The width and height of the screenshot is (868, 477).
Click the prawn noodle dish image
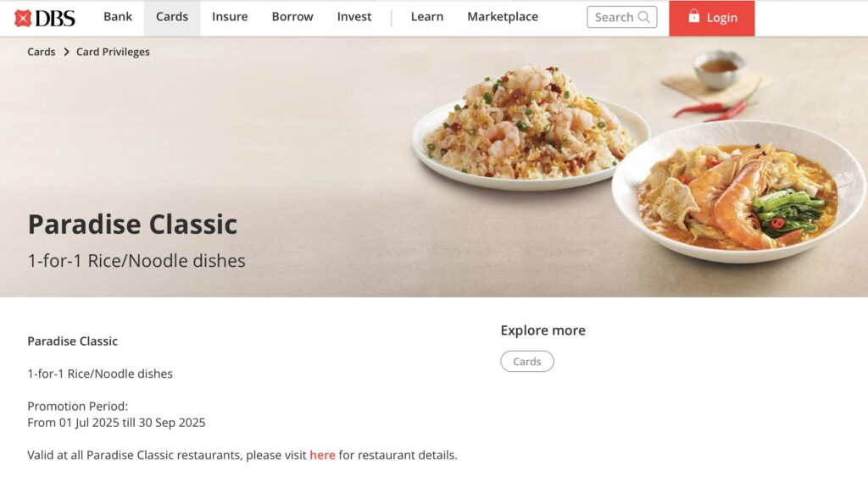[x=739, y=191]
